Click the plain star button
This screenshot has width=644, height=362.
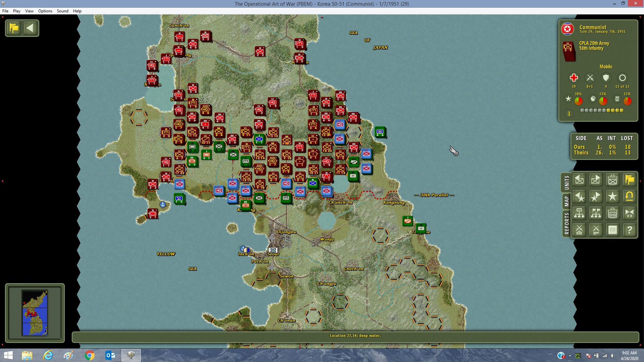(613, 197)
